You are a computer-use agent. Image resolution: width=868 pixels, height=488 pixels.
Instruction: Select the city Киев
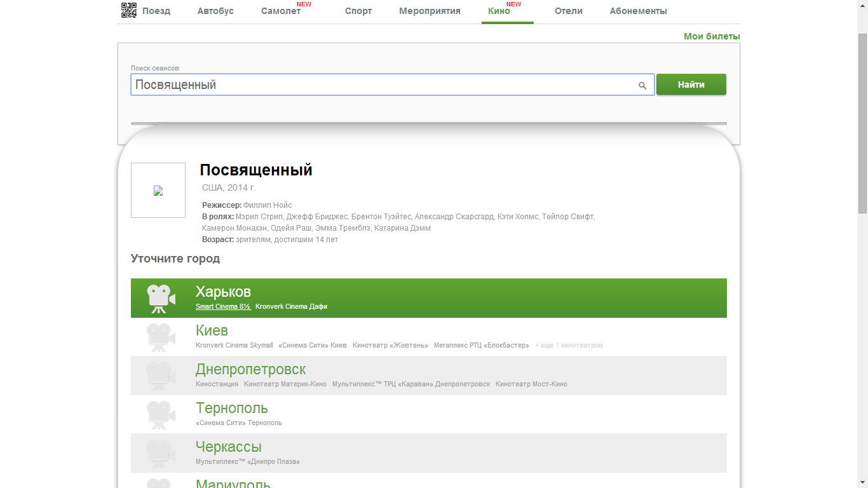point(212,330)
